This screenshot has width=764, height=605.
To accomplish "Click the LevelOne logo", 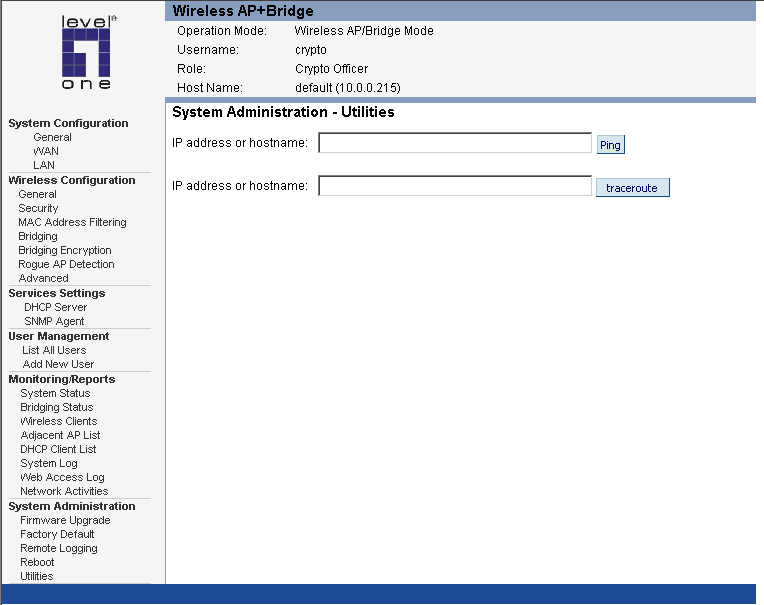I will click(87, 52).
